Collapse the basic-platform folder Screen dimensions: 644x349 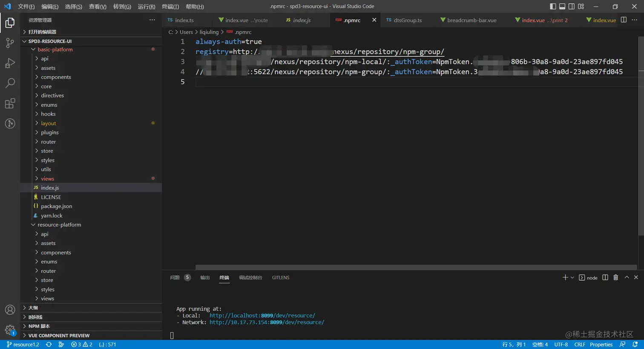click(92, 49)
